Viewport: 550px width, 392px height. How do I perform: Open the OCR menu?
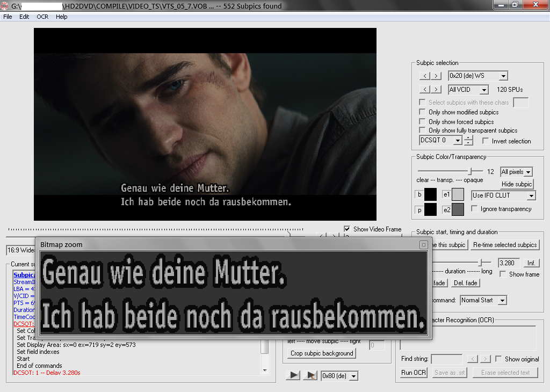click(42, 17)
